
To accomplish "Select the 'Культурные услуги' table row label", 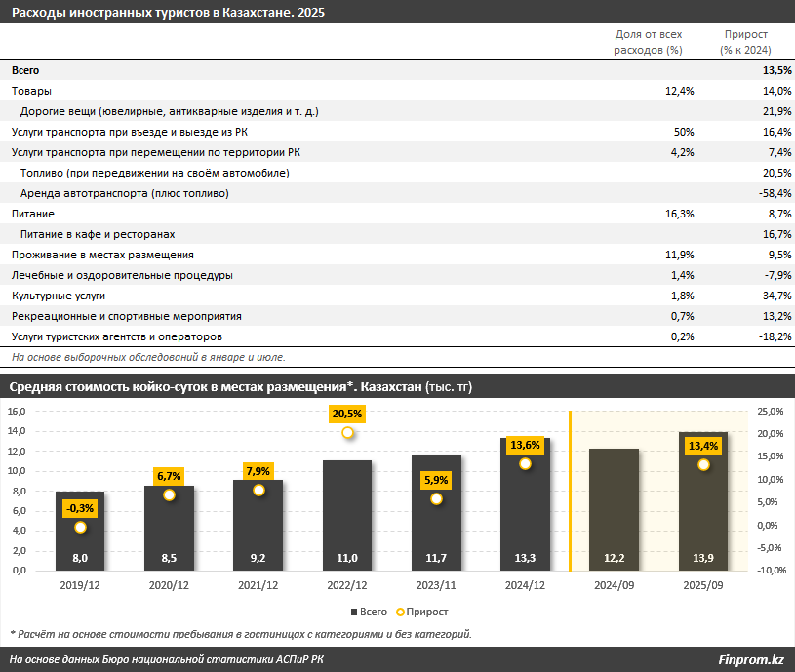I will tap(58, 296).
